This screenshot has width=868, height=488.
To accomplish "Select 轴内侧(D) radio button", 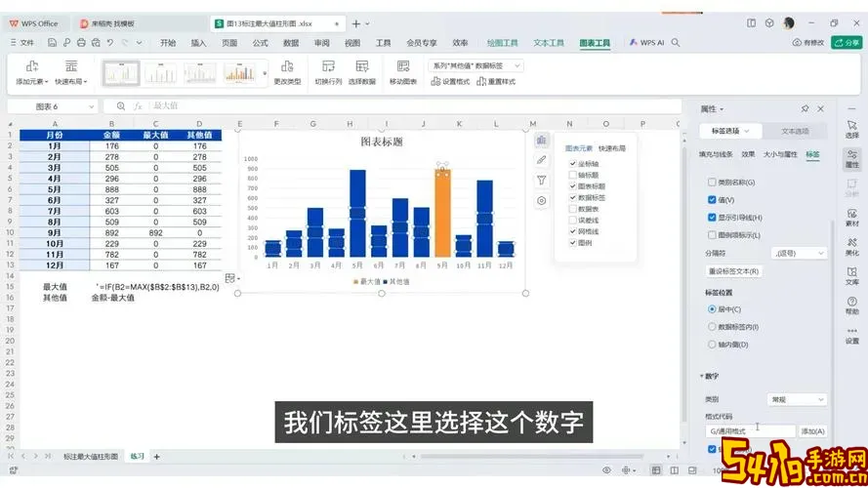I will 712,345.
